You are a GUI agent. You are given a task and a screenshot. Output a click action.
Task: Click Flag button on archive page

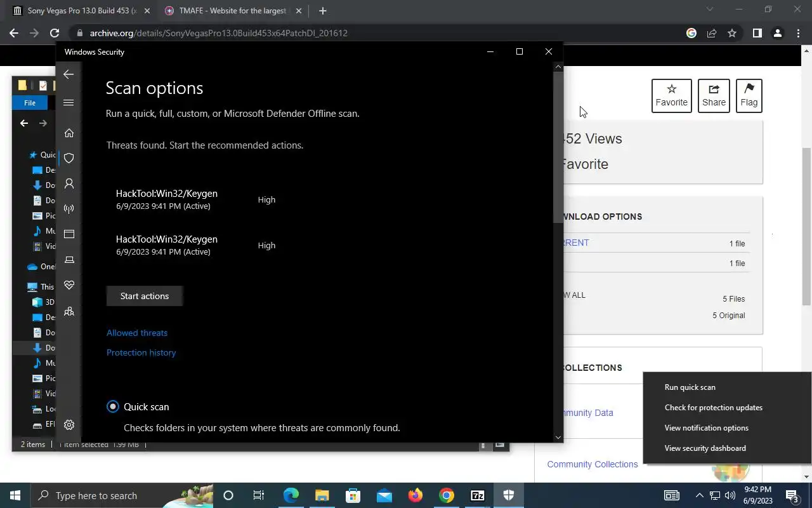(x=749, y=96)
